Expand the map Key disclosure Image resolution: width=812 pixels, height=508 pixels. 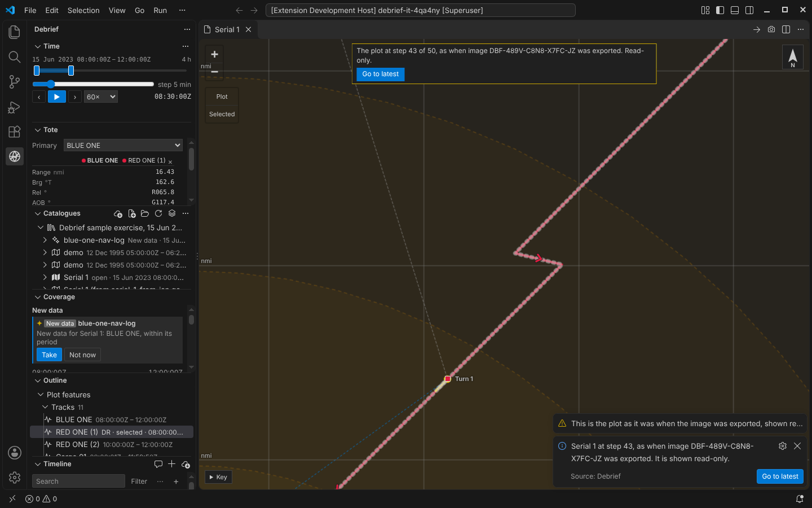click(x=218, y=477)
